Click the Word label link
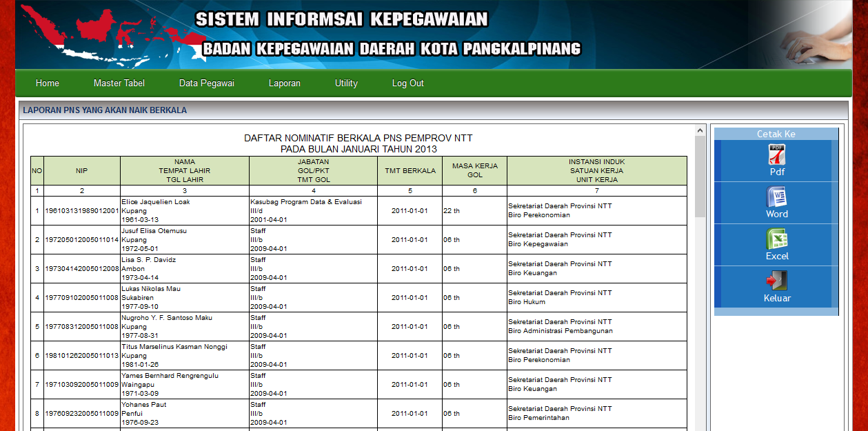Screen dimensions: 868x431 click(x=777, y=214)
